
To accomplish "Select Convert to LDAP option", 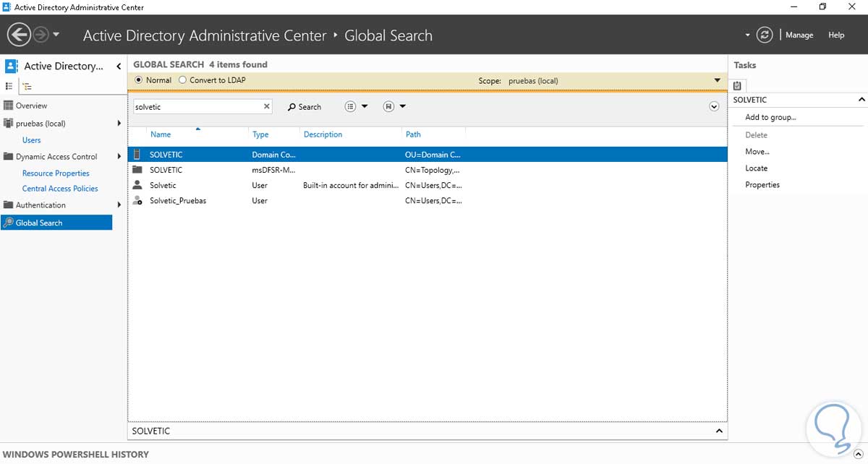I will tap(182, 80).
